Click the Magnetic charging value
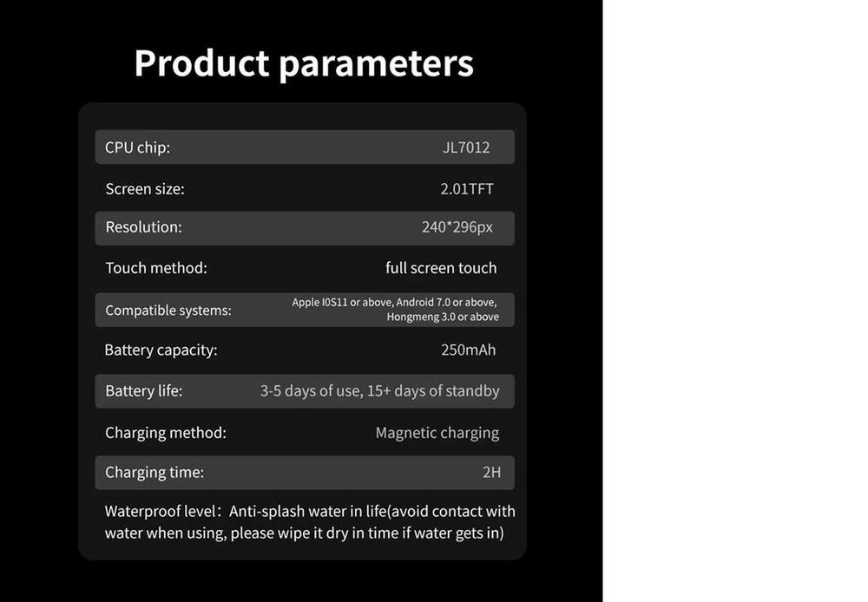The height and width of the screenshot is (602, 868). click(x=437, y=433)
